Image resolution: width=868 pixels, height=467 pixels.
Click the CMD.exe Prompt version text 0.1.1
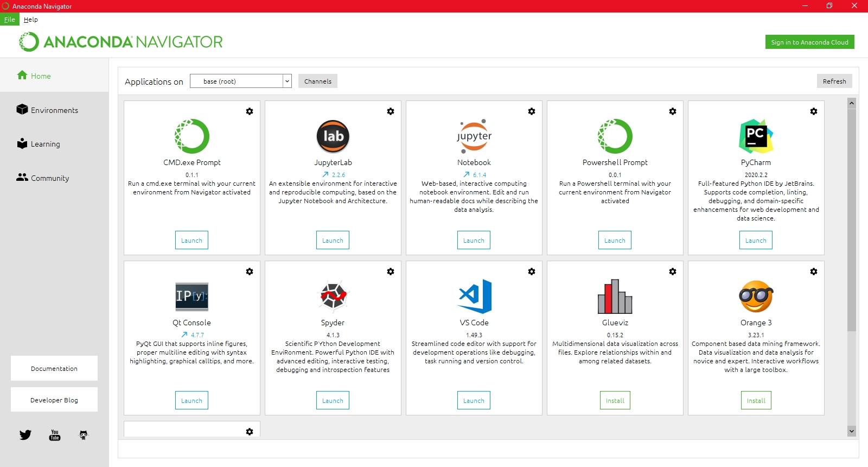tap(192, 175)
